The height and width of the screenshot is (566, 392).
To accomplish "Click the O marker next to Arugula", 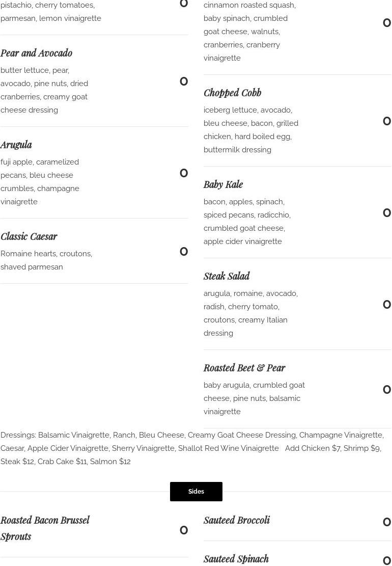I will pyautogui.click(x=184, y=173).
